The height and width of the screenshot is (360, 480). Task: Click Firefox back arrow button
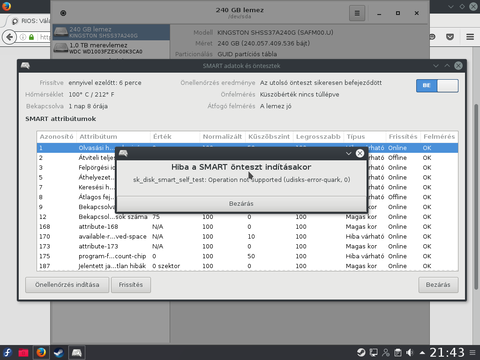click(9, 37)
